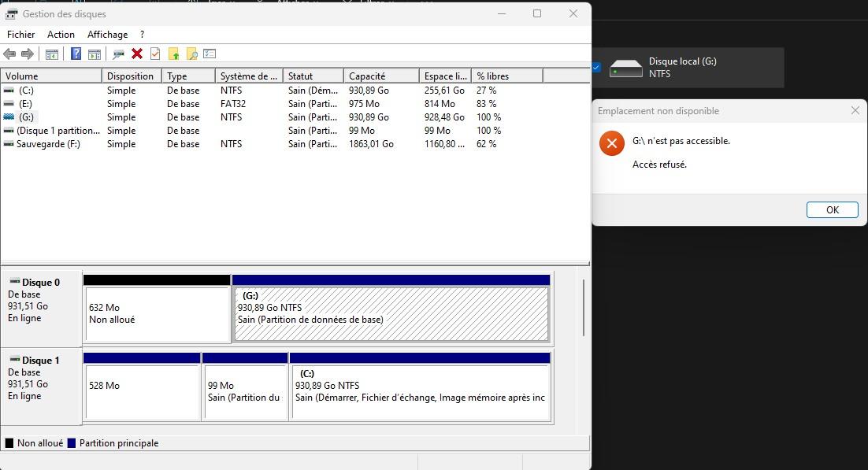Open the Action menu

[x=61, y=35]
